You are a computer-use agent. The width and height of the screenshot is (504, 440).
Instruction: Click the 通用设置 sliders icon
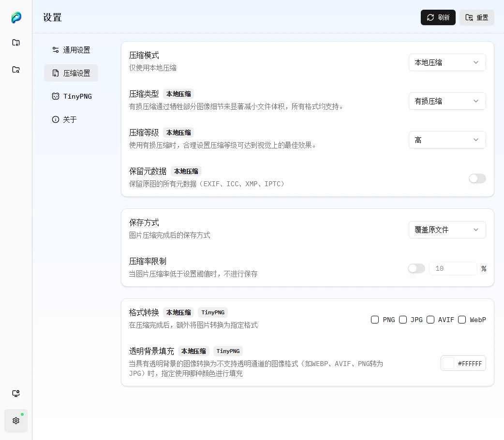56,50
